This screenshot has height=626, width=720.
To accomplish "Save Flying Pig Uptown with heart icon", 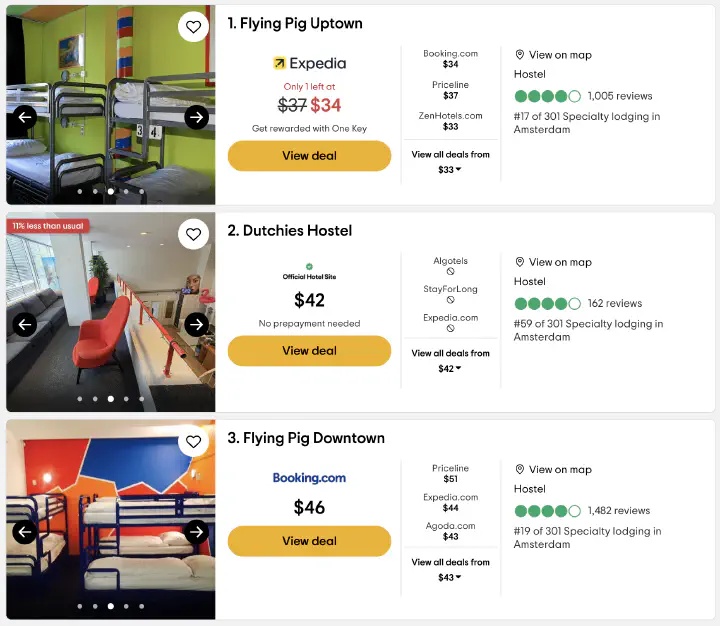I will tap(194, 27).
